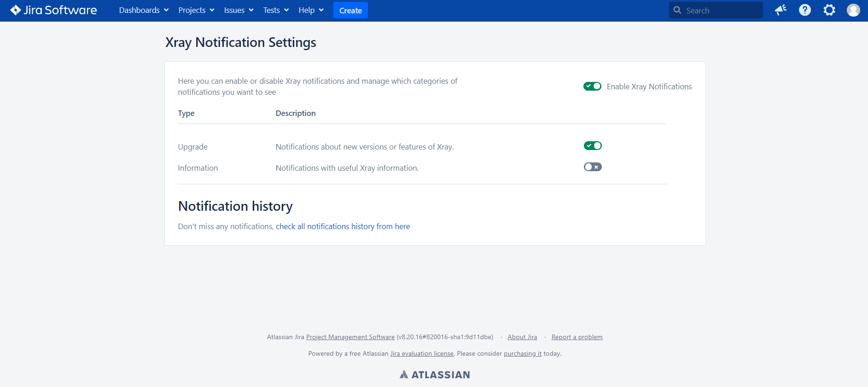Click the Create button

click(x=350, y=10)
